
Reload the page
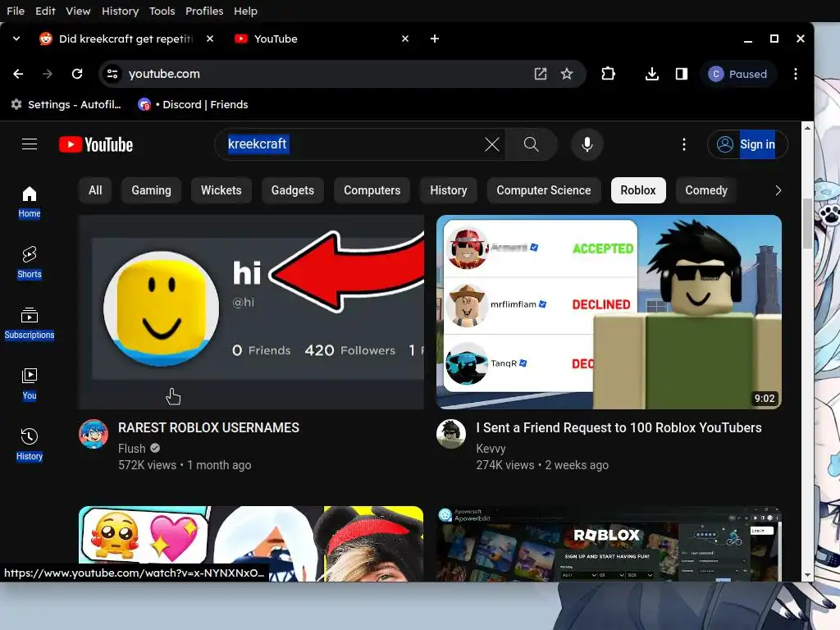coord(77,74)
